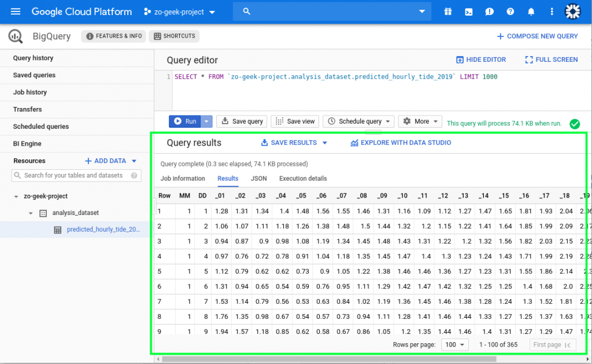The height and width of the screenshot is (364, 592).
Task: Click the Add Data button
Action: pyautogui.click(x=106, y=161)
